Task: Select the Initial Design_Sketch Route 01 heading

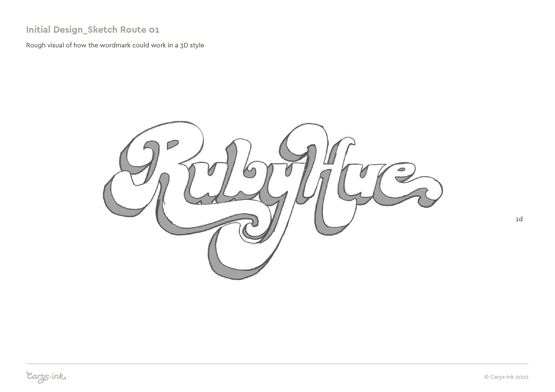Action: pos(93,30)
